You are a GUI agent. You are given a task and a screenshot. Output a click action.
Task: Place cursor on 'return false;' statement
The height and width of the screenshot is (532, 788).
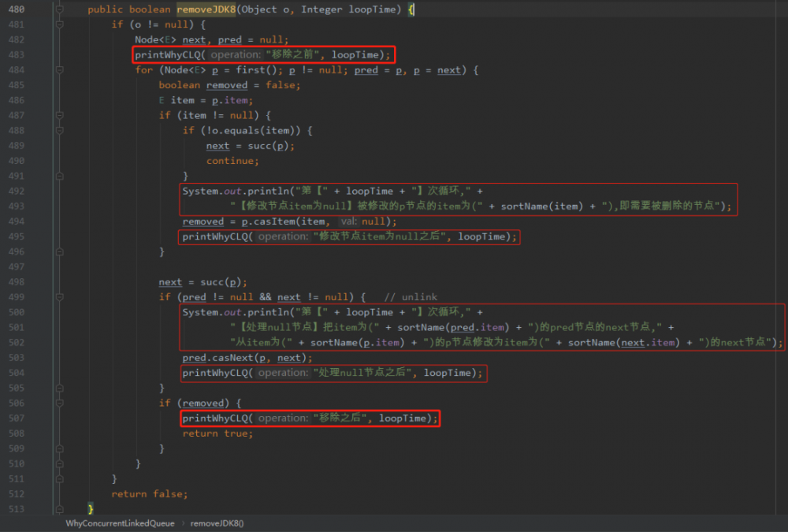pos(149,494)
